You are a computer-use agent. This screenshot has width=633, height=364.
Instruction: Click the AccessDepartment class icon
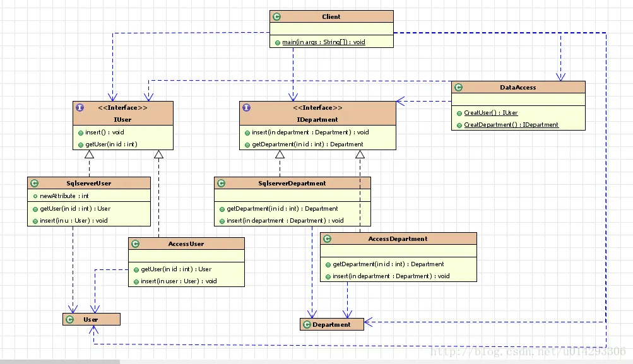point(328,239)
